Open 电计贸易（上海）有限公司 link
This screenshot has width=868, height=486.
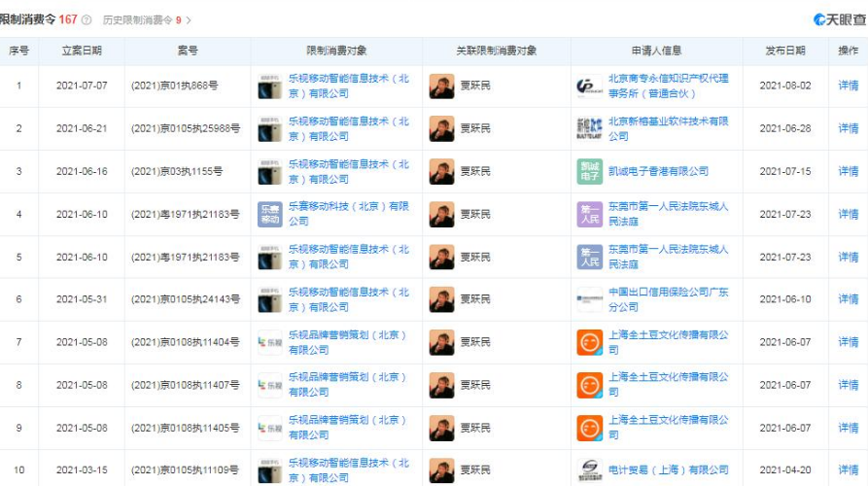(668, 469)
